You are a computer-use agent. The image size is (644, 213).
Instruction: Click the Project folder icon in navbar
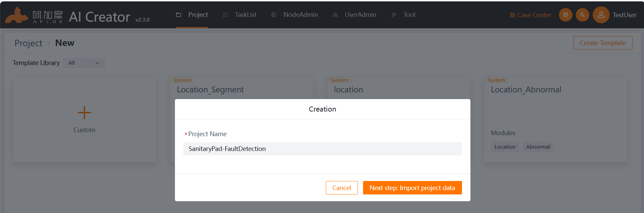(179, 15)
